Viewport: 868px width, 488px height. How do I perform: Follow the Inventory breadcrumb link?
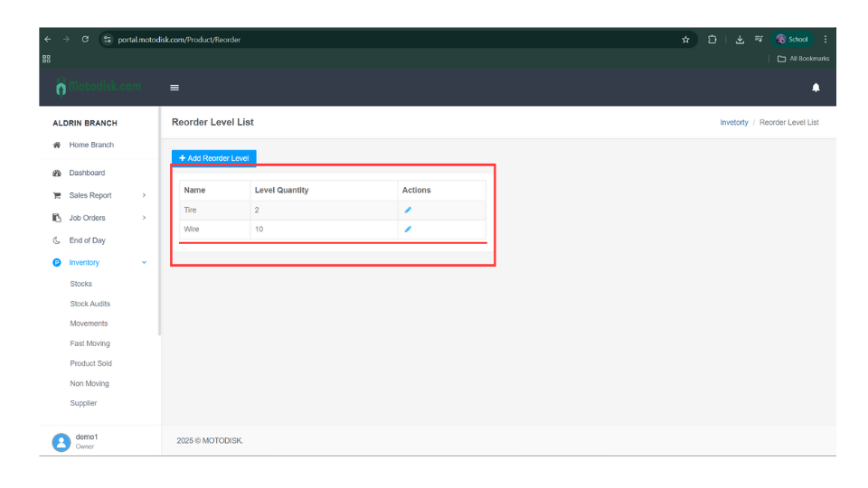pyautogui.click(x=733, y=123)
